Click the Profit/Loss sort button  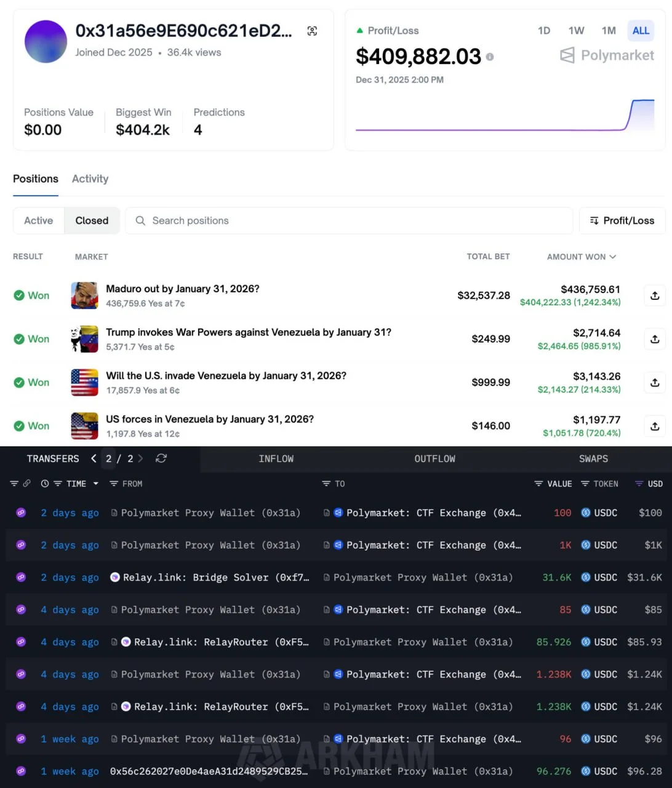(622, 220)
